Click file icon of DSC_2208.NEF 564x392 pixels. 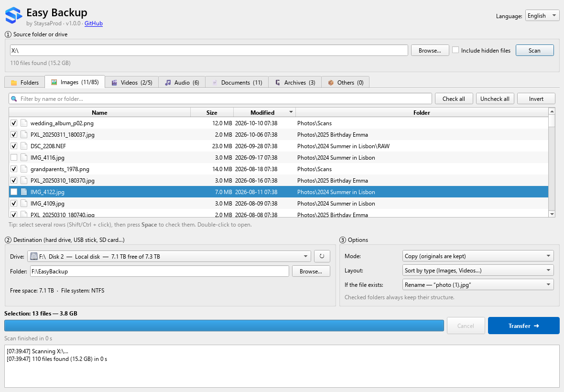(24, 146)
